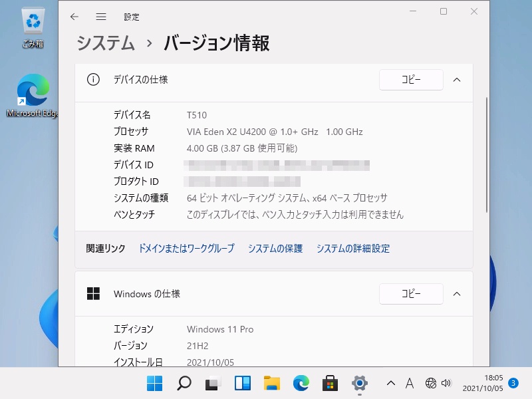Click the Settings gear on the taskbar
Image resolution: width=532 pixels, height=399 pixels.
[360, 384]
